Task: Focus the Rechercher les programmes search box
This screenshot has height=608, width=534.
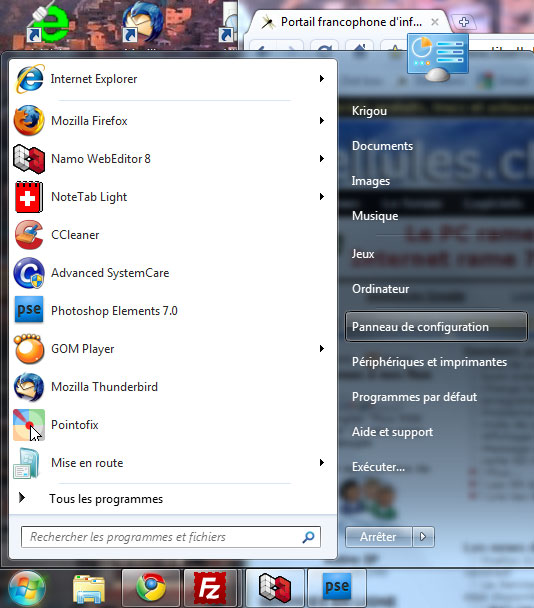Action: pyautogui.click(x=171, y=537)
